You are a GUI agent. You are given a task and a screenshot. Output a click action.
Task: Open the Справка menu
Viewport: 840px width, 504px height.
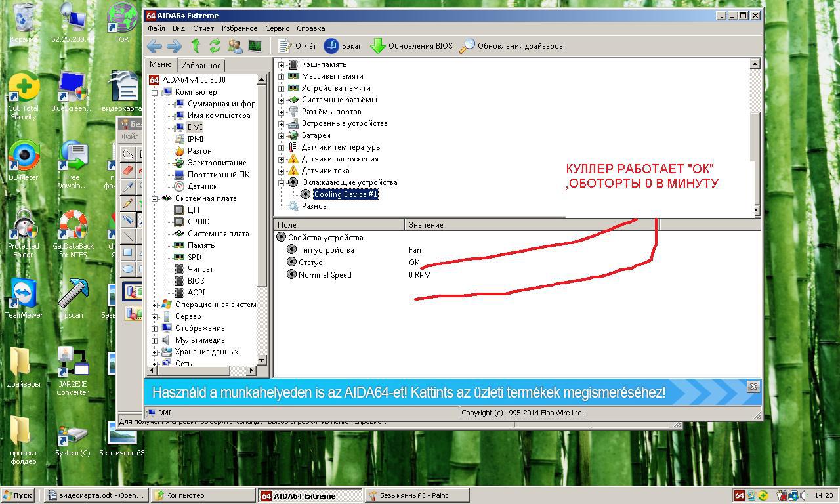[310, 28]
